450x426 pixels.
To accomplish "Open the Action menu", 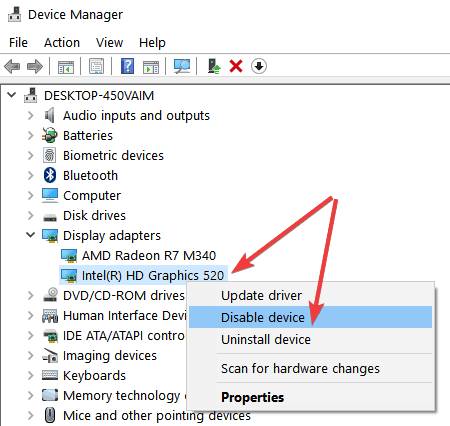I will click(62, 43).
